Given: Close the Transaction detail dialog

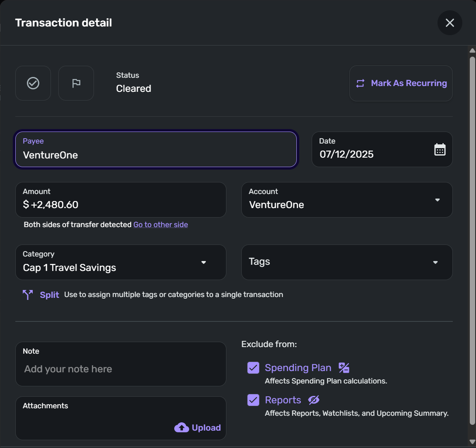Looking at the screenshot, I should (x=450, y=23).
